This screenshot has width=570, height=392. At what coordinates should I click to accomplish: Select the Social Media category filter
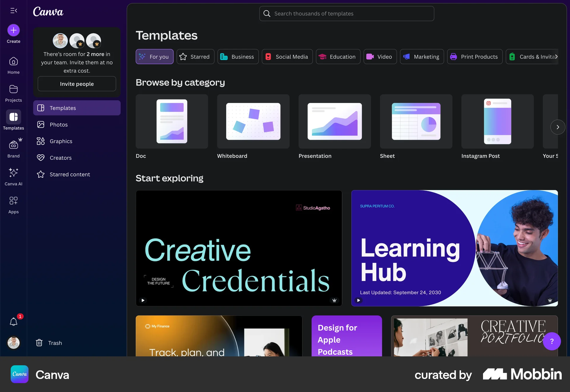pos(287,56)
